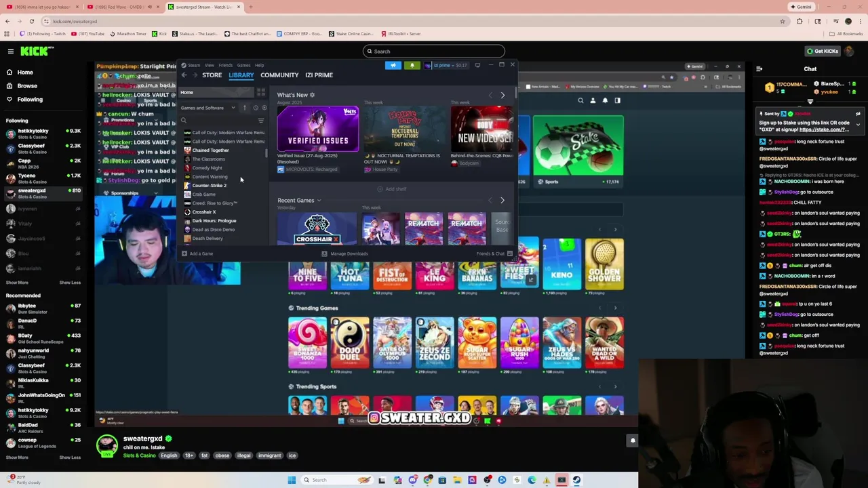Click the Slots & Casino category link
868x488 pixels.
tap(139, 455)
